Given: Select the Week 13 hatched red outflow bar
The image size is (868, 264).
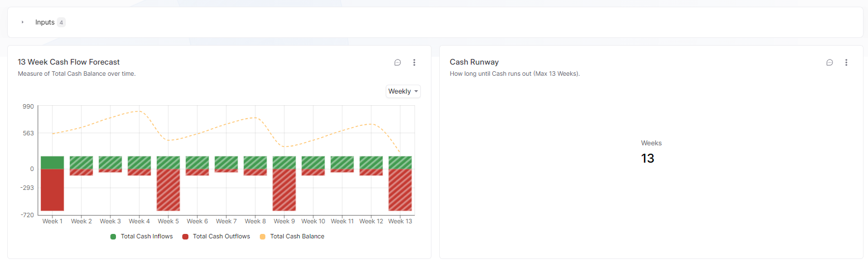Looking at the screenshot, I should [400, 190].
